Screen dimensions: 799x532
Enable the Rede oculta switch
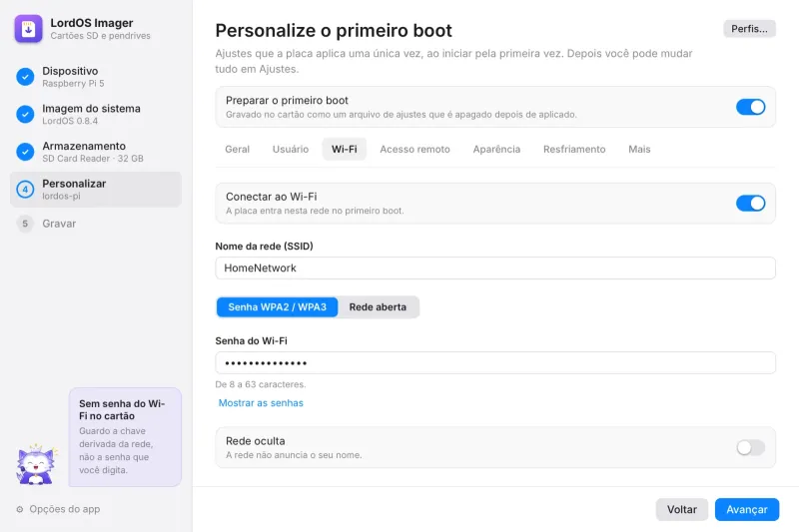pos(750,447)
